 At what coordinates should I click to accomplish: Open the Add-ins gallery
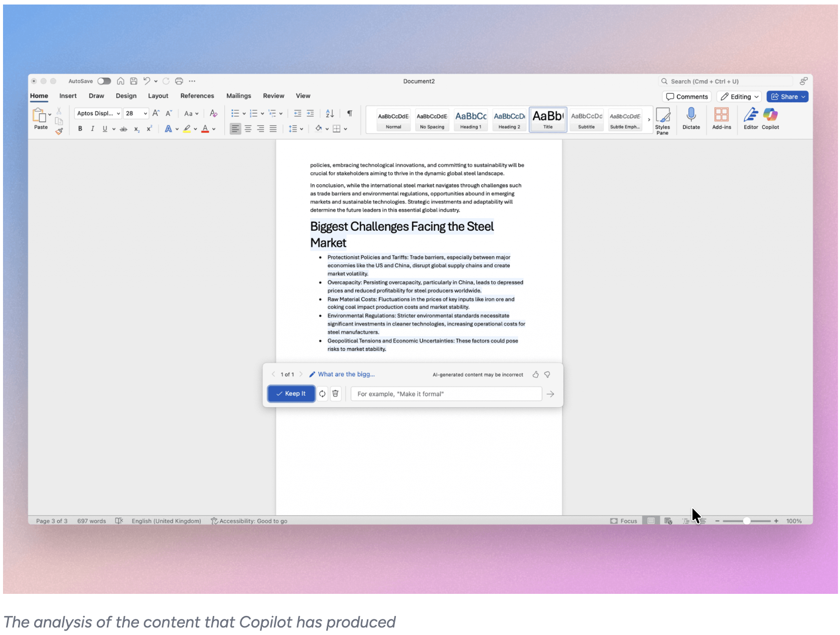click(x=722, y=119)
